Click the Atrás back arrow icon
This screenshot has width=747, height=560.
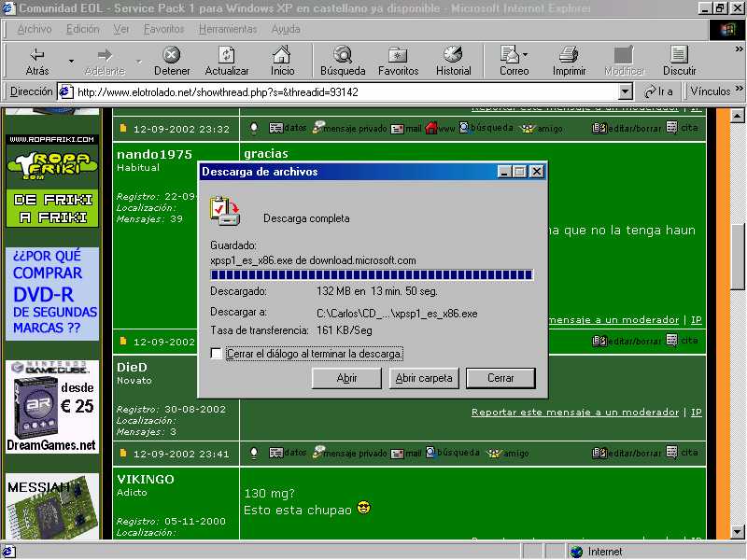(37, 55)
